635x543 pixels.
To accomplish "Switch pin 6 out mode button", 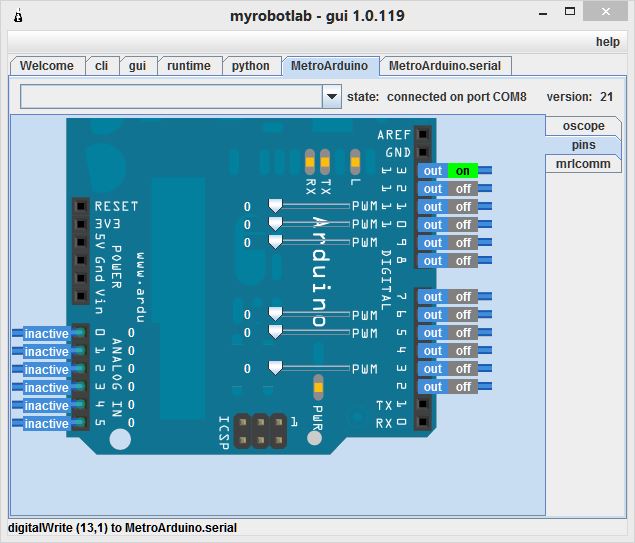I will pyautogui.click(x=433, y=315).
